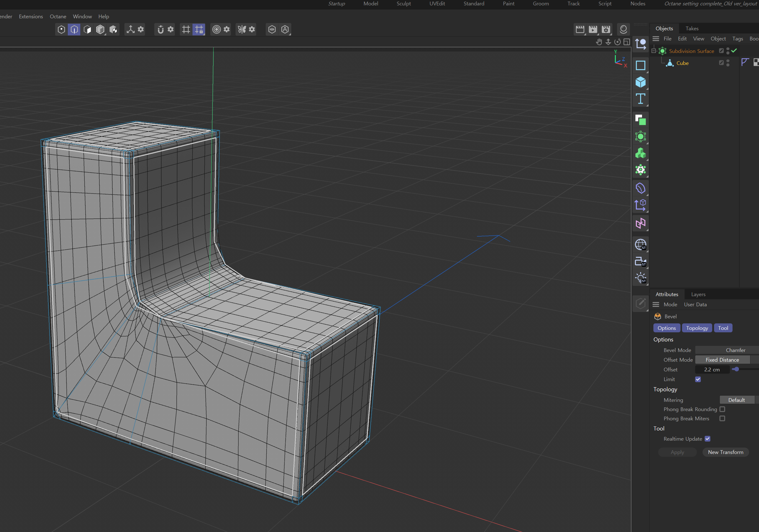This screenshot has width=759, height=532.
Task: Open the Octane menu
Action: point(58,17)
